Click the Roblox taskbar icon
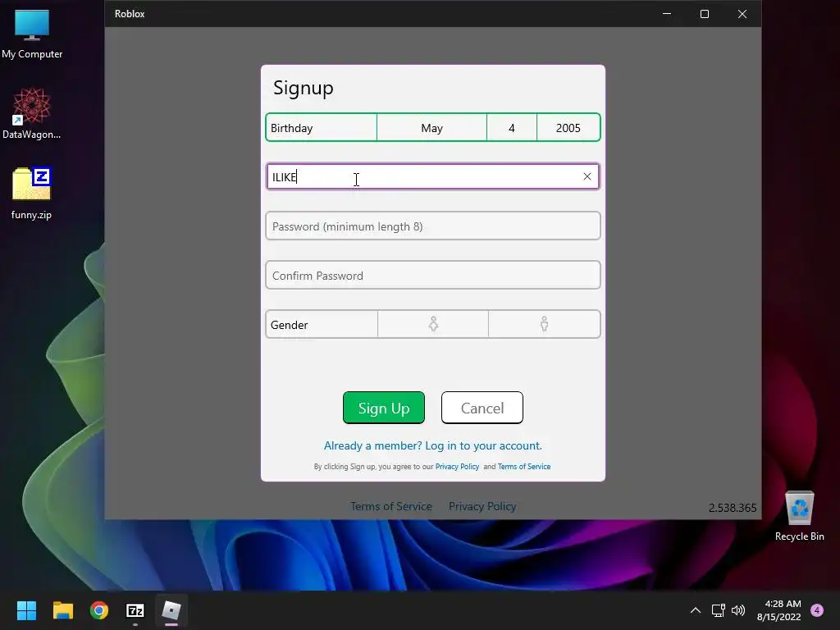840x630 pixels. coord(171,610)
